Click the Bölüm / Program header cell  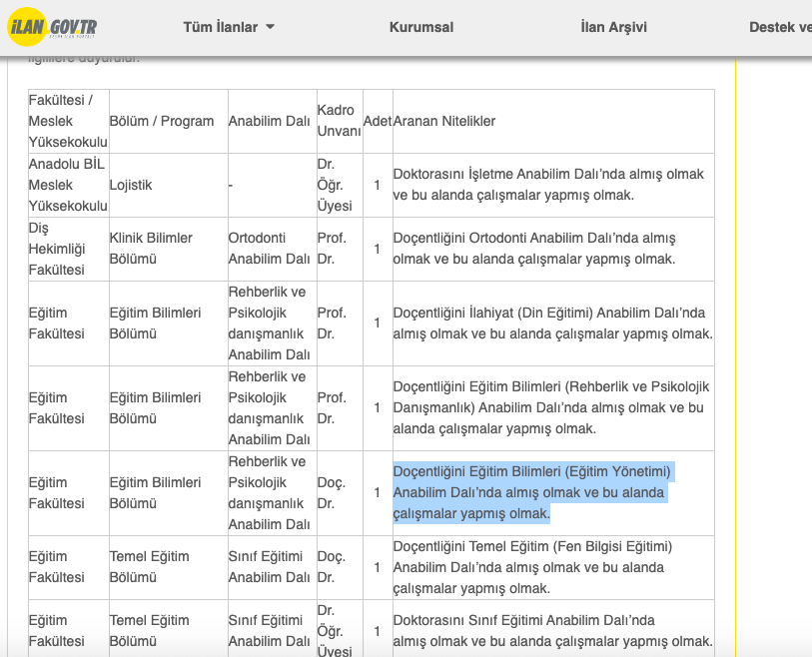coord(161,121)
